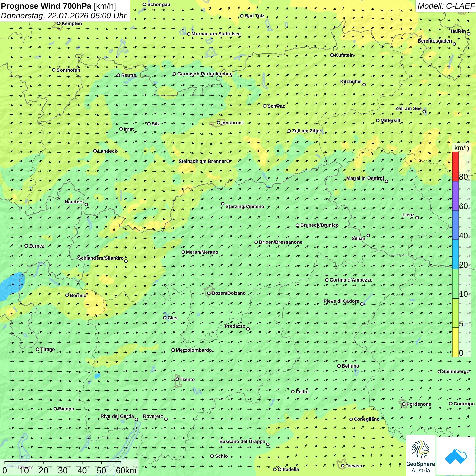
Task: Click the 'Prognose Wind 700hPa' title
Action: pyautogui.click(x=46, y=6)
